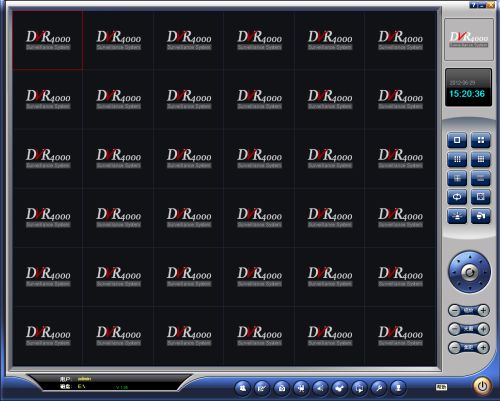This screenshot has width=500, height=401.
Task: Select the sixteen-camera grid layout button
Action: 481,159
